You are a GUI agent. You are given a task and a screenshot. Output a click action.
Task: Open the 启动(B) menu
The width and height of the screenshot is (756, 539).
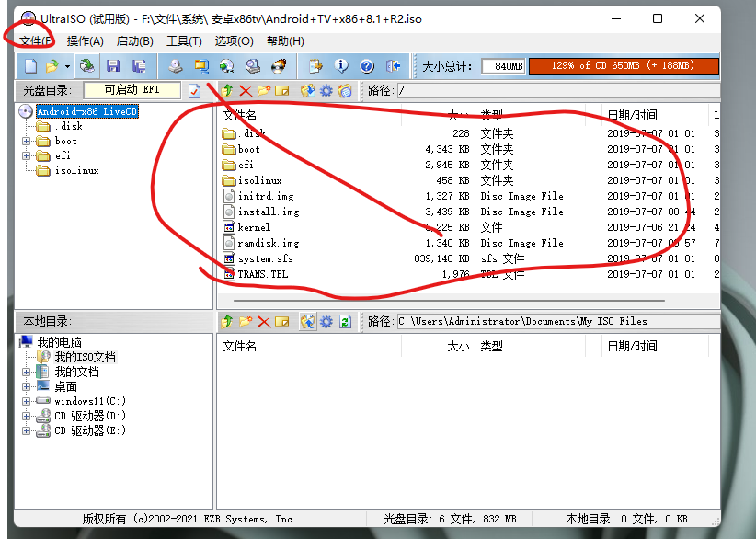click(x=135, y=41)
